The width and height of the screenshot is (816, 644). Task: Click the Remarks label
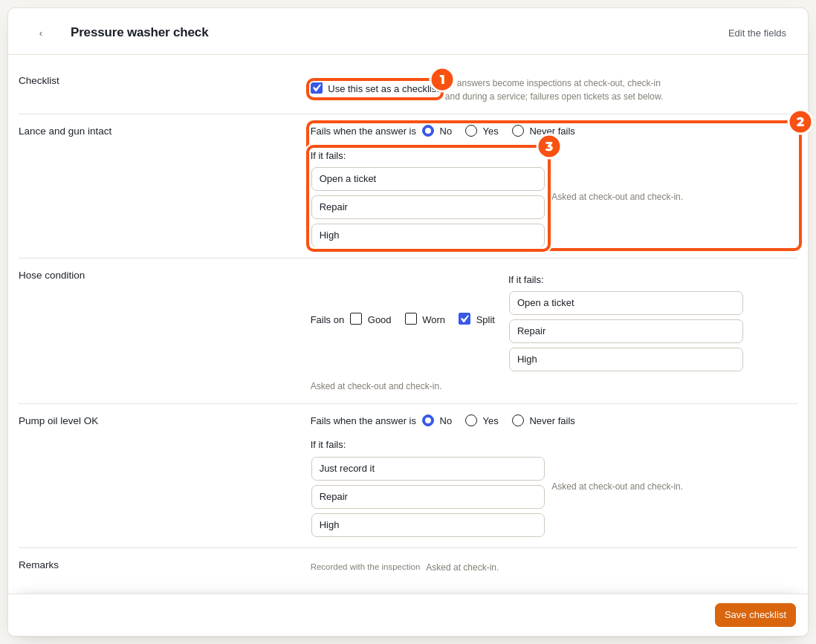[x=39, y=565]
